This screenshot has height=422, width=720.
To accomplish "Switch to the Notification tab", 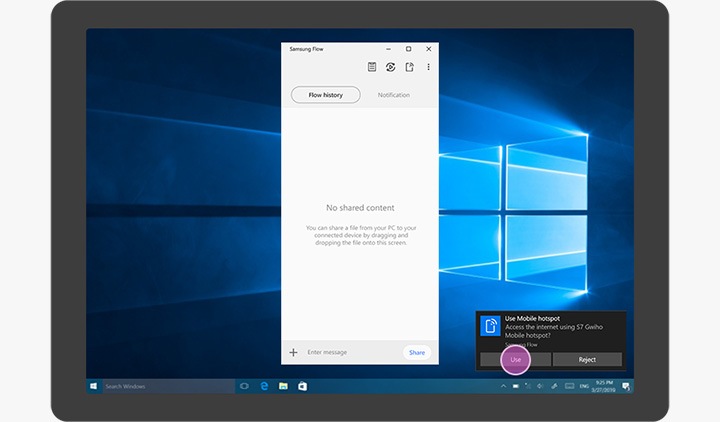I will click(393, 95).
